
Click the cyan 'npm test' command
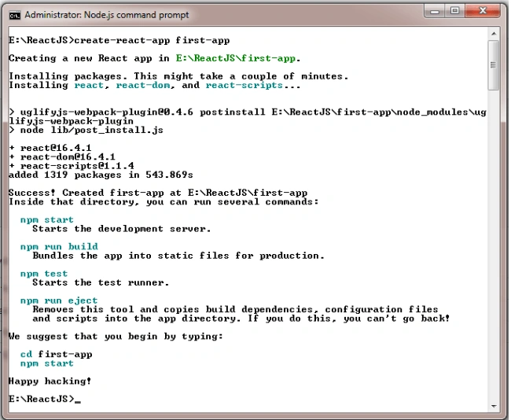[x=44, y=274]
